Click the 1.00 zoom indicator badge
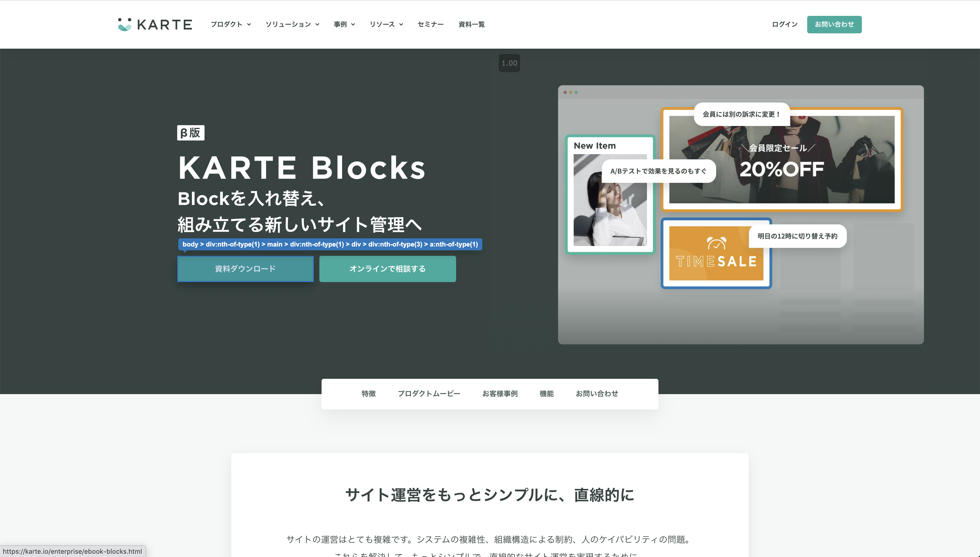This screenshot has height=557, width=980. (509, 63)
